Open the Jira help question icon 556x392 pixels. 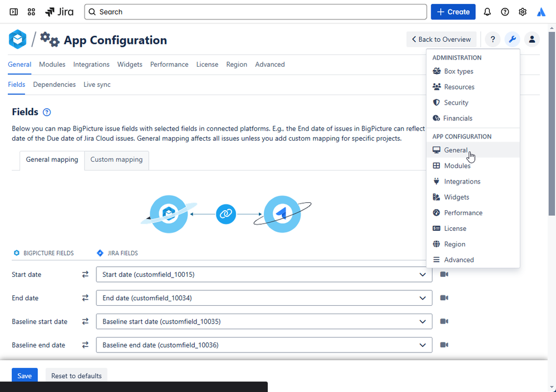tap(505, 12)
